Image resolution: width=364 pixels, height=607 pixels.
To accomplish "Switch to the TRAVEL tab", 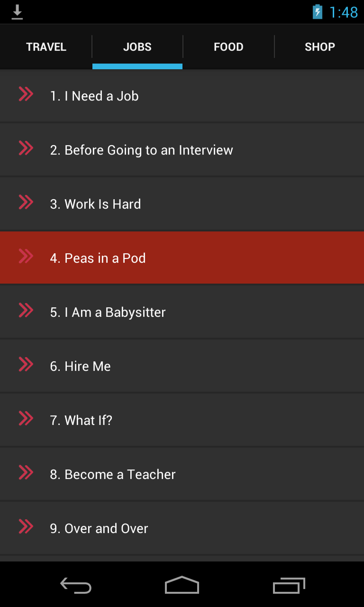I will [46, 47].
